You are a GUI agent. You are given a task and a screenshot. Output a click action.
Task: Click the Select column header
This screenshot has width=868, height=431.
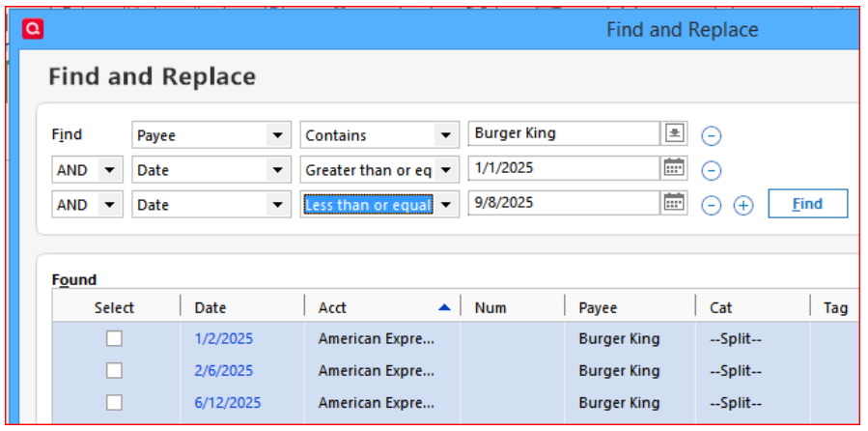pos(116,307)
